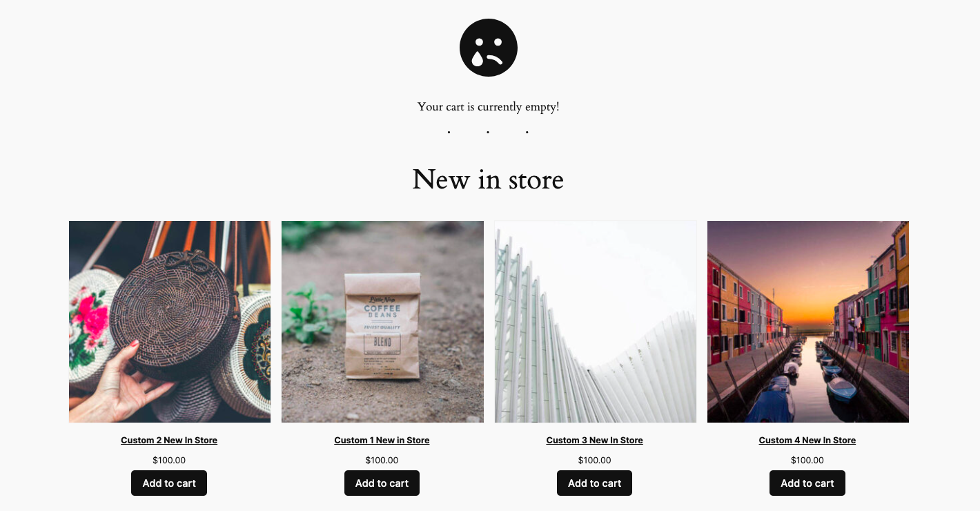Open the Custom 3 New In Store link
980x511 pixels.
(595, 441)
